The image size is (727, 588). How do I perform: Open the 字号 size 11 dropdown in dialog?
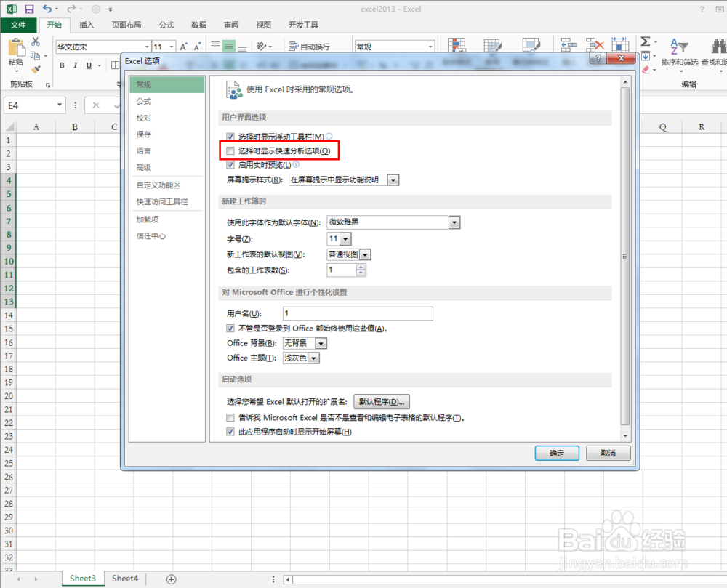(345, 239)
